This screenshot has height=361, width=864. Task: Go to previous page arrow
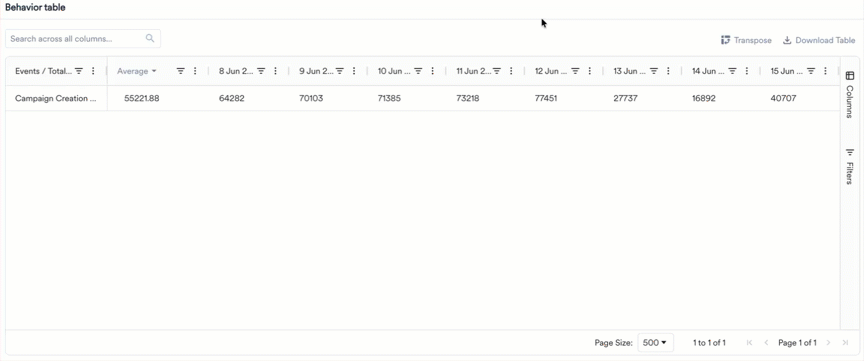(x=766, y=343)
